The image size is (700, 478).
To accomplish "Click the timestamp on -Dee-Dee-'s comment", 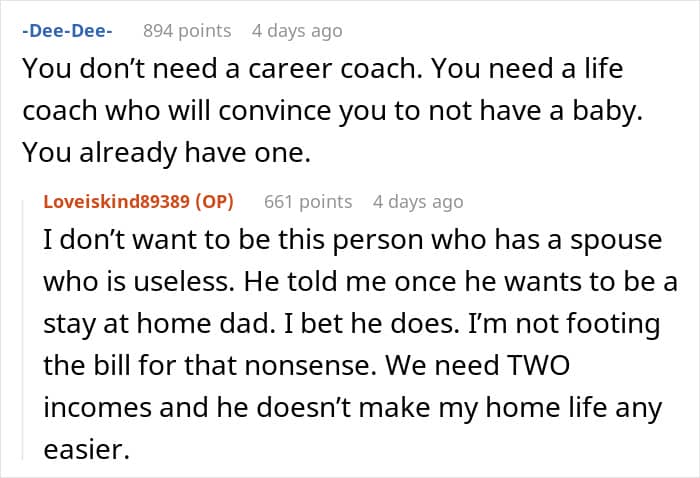I will pyautogui.click(x=297, y=31).
